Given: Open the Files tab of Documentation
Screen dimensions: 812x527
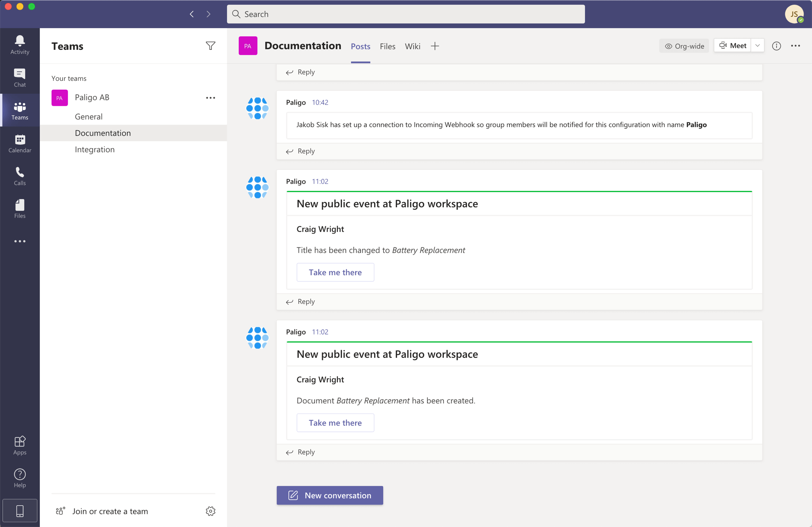Looking at the screenshot, I should click(387, 46).
